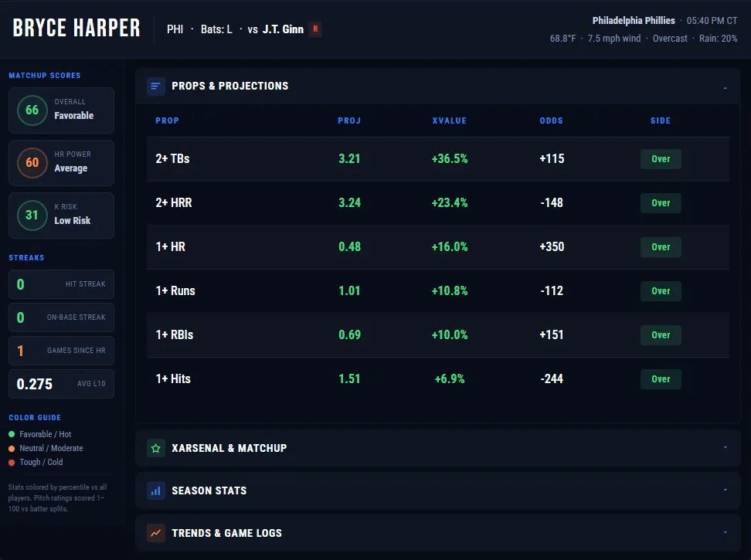Click the +36.5% xValue cell
This screenshot has height=560, width=751.
pos(449,159)
